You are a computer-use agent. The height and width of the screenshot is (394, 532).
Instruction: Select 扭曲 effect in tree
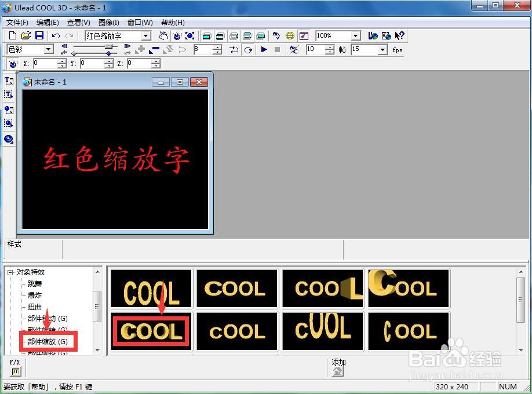[35, 307]
